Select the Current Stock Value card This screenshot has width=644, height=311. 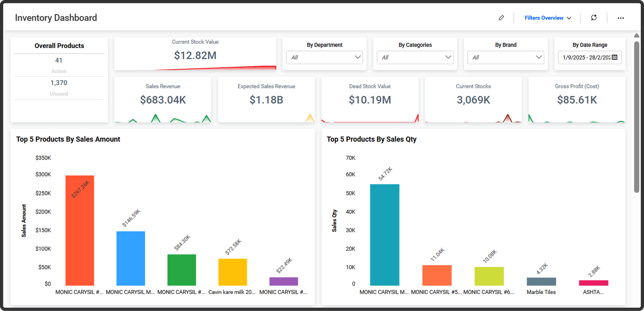[195, 54]
